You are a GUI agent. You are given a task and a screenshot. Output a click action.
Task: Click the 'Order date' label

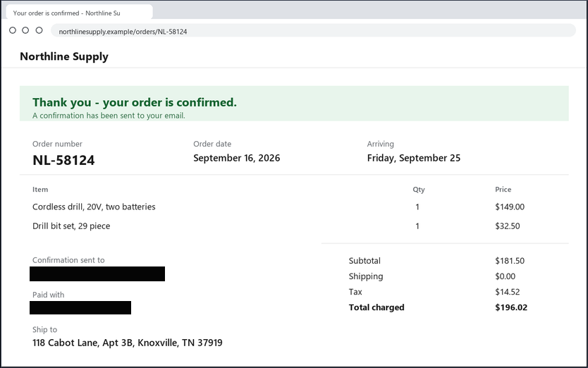[212, 144]
